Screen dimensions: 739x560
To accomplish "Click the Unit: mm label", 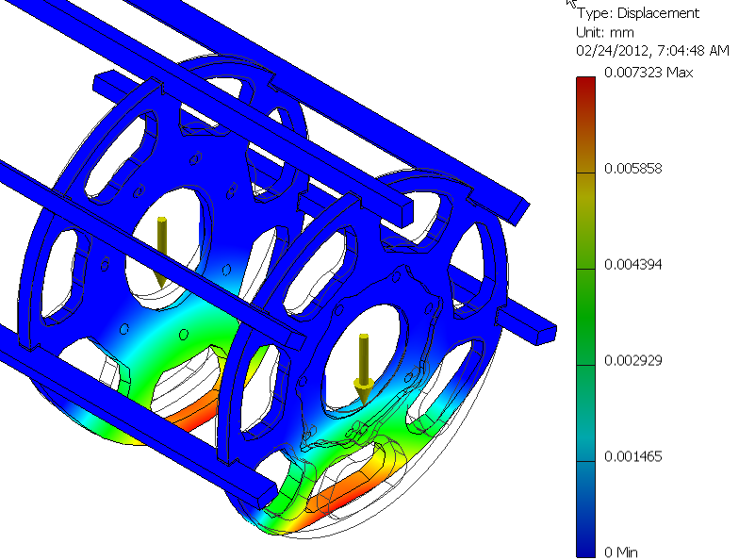I will coord(601,31).
